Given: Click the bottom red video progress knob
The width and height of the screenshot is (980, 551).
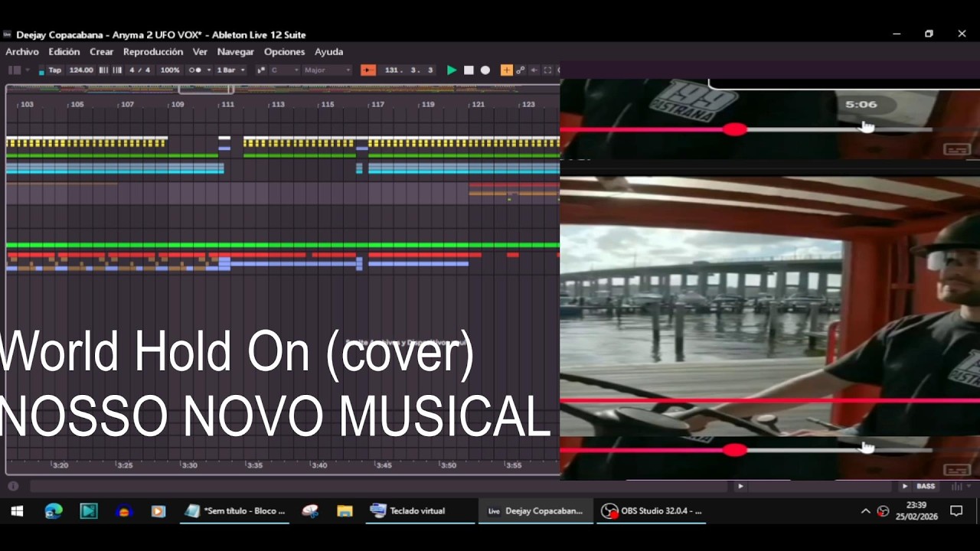Looking at the screenshot, I should click(x=735, y=450).
